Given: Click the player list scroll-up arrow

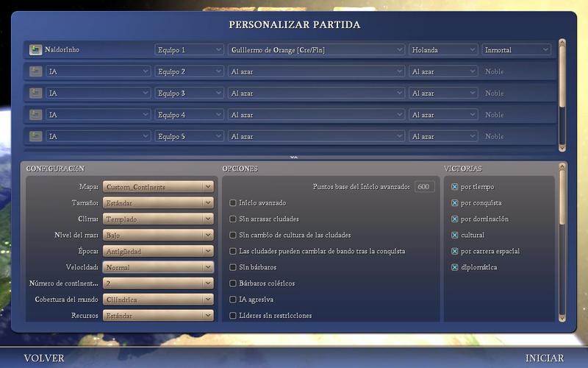Looking at the screenshot, I should (x=562, y=43).
